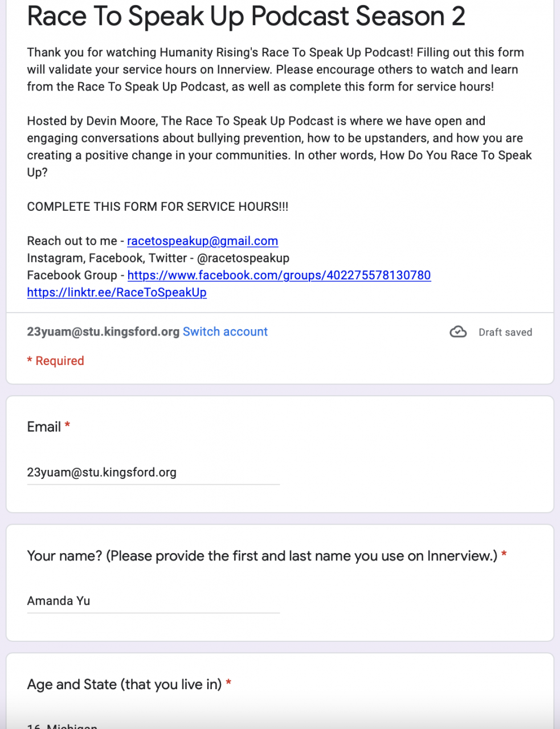Click the cloud Draft saved icon
The image size is (560, 729).
[x=458, y=332]
